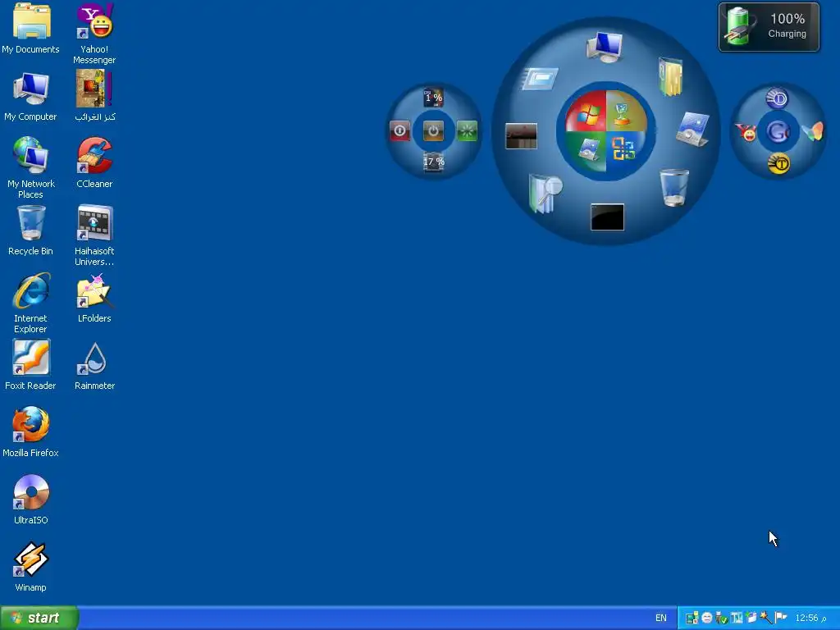
Task: Select the Haihaisoft Universal Player shortcut
Action: (x=94, y=235)
